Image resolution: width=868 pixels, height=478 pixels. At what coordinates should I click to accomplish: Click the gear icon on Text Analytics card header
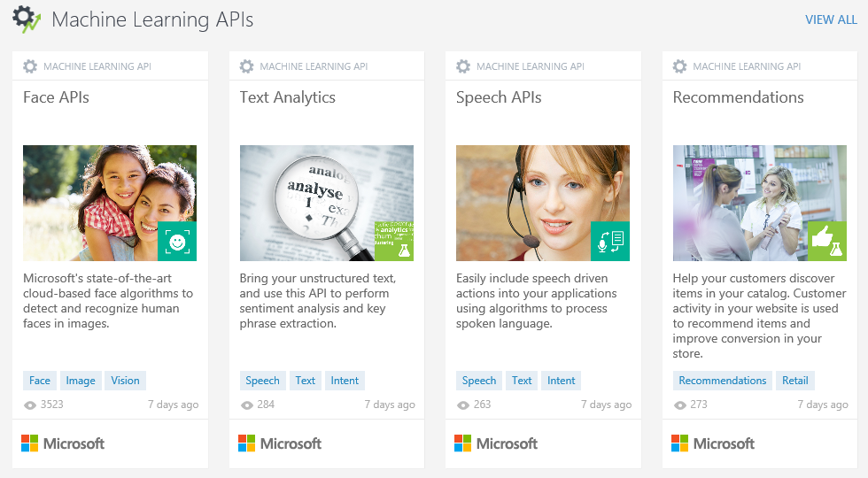pyautogui.click(x=246, y=66)
